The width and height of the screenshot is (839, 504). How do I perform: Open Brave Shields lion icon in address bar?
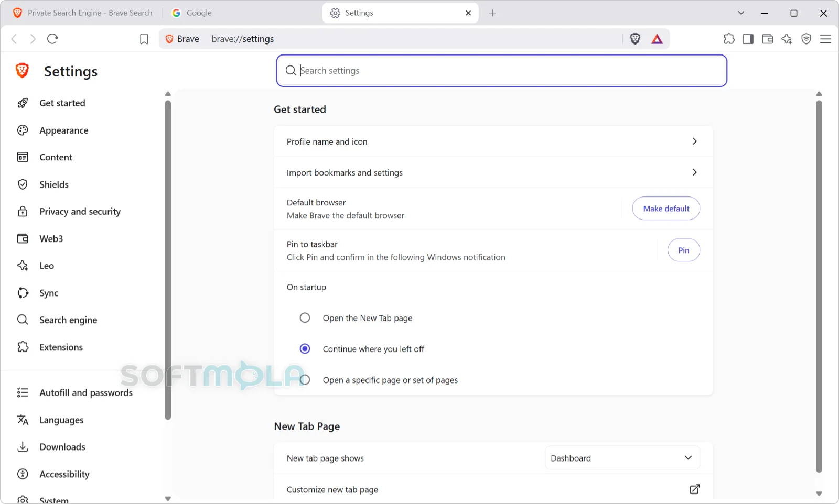tap(635, 39)
